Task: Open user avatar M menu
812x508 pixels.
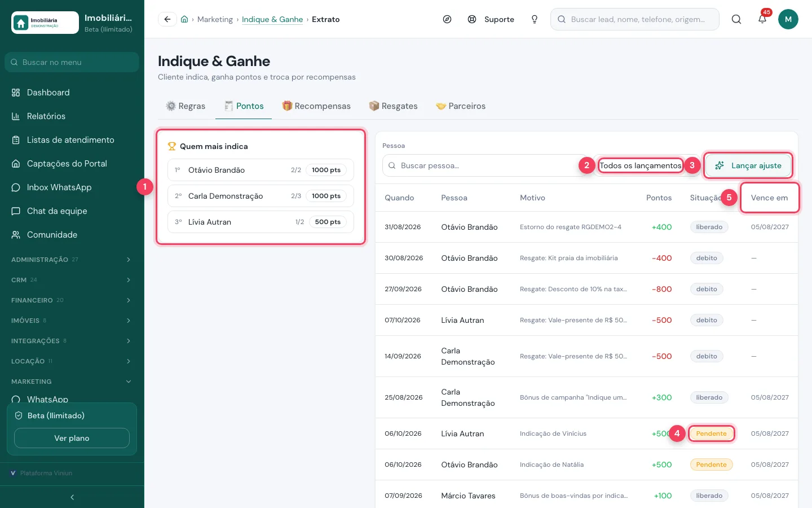Action: [x=788, y=19]
